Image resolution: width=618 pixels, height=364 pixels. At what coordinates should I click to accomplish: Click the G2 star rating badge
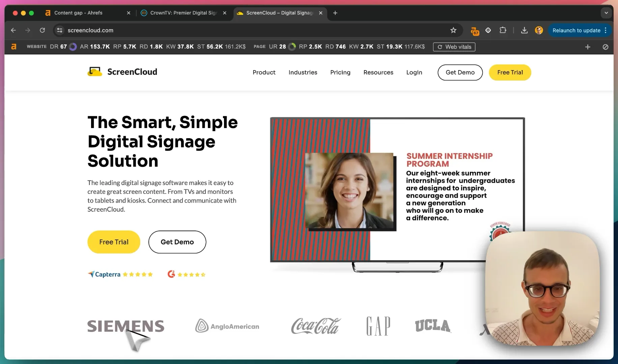(x=187, y=274)
